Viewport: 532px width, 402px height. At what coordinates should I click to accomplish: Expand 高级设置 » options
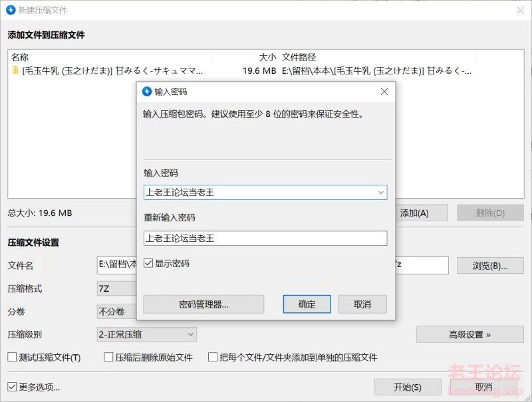(470, 334)
